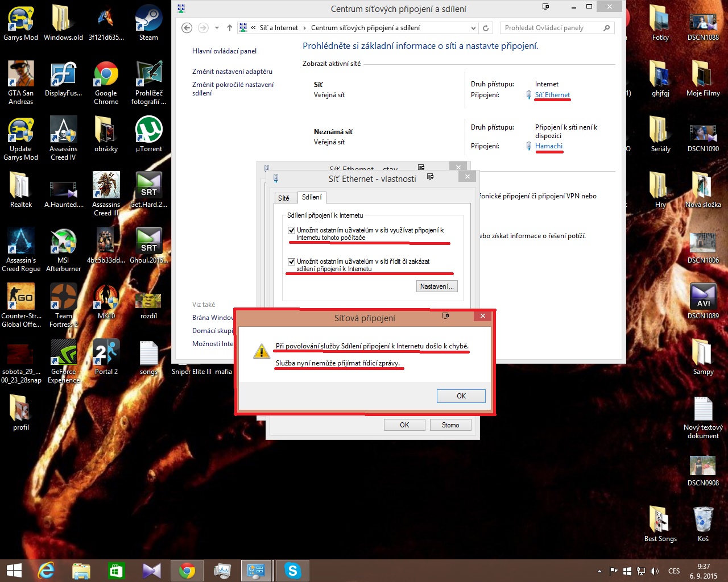The width and height of the screenshot is (728, 582).
Task: Open the GTA San Andreas shortcut
Action: (21, 82)
